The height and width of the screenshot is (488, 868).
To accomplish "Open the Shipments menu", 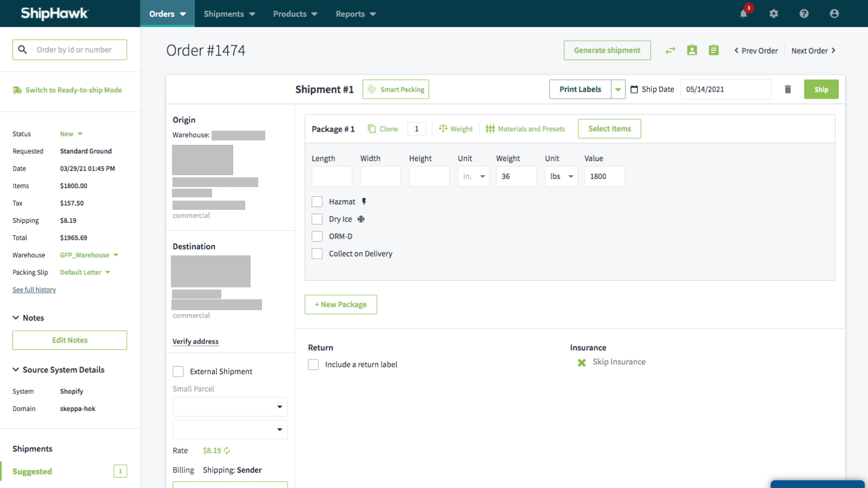I will pos(229,14).
